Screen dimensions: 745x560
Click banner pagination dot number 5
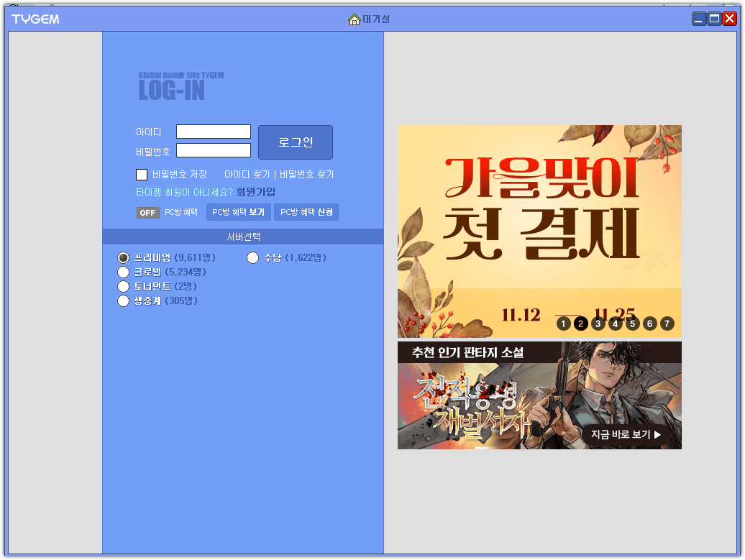(632, 323)
